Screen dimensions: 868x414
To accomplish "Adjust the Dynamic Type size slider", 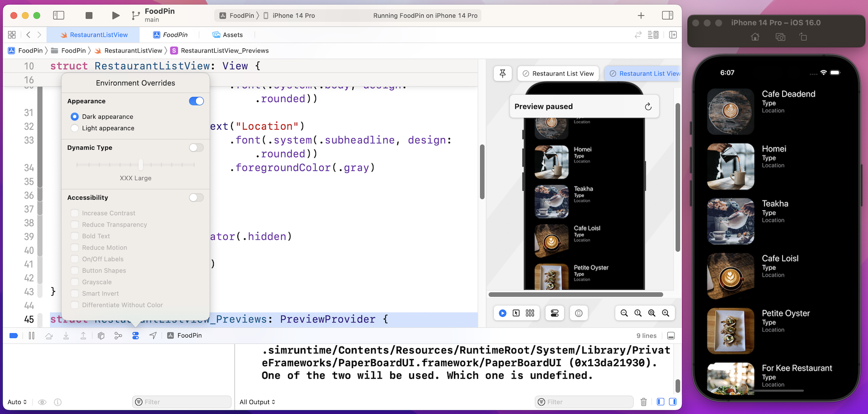I will click(x=140, y=165).
